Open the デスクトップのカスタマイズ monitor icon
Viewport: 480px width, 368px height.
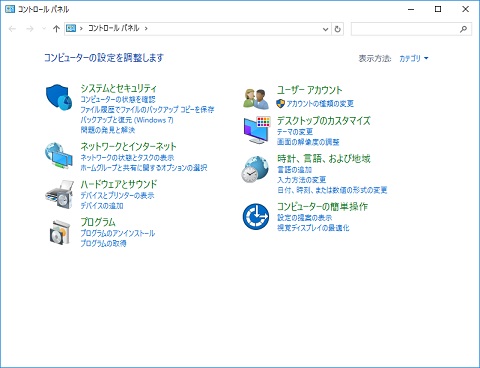[x=257, y=130]
